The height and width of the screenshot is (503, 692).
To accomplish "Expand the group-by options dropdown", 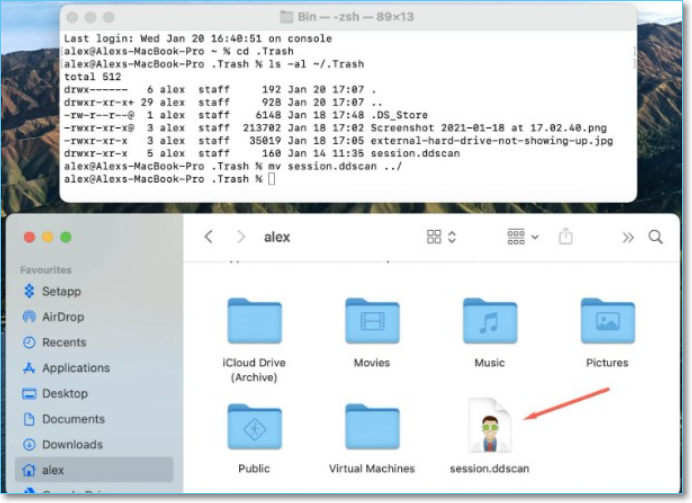I will (x=522, y=237).
